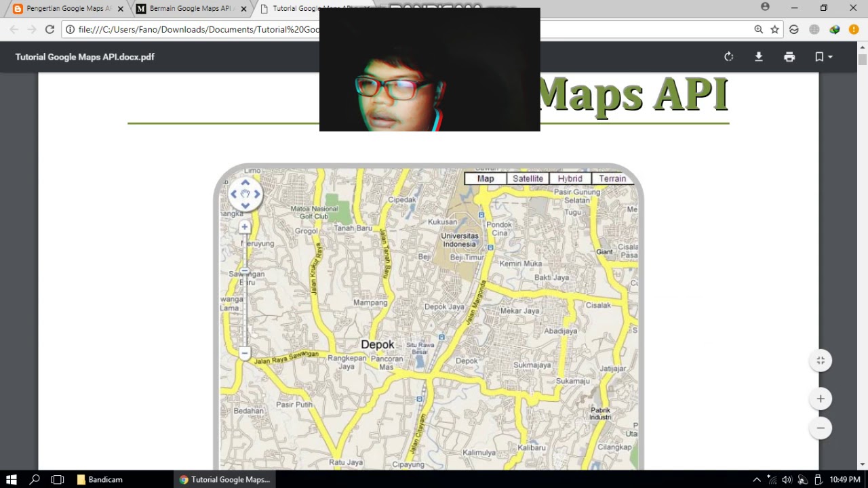
Task: Pan the map up arrow
Action: pos(245,182)
